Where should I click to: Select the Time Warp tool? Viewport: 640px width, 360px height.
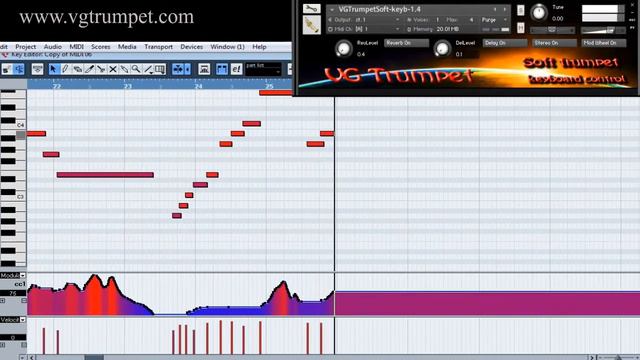click(x=160, y=69)
